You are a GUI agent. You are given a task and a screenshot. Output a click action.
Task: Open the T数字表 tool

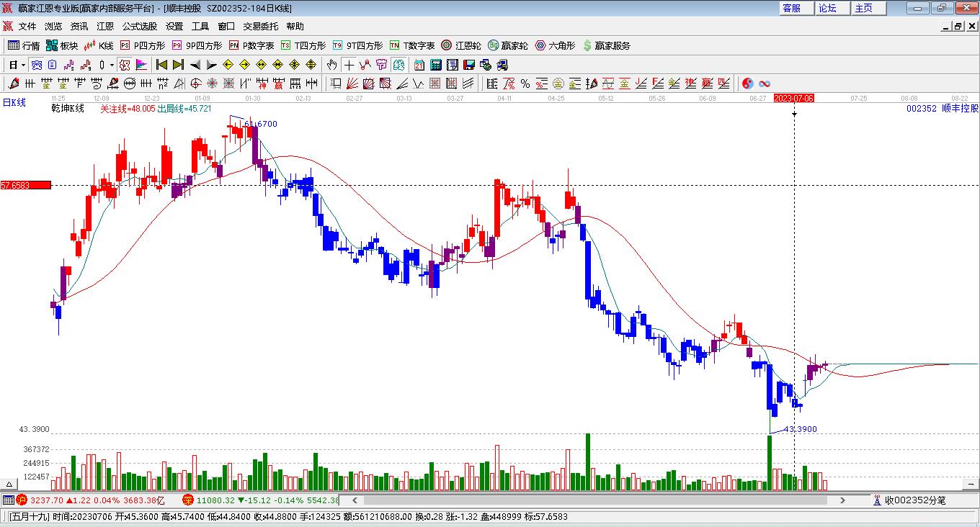coord(412,45)
